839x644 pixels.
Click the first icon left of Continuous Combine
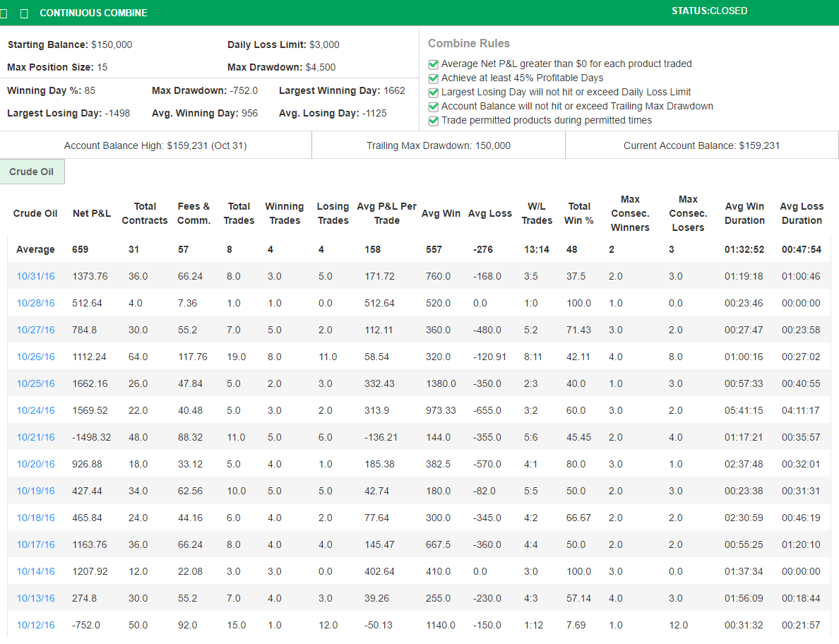coord(5,13)
